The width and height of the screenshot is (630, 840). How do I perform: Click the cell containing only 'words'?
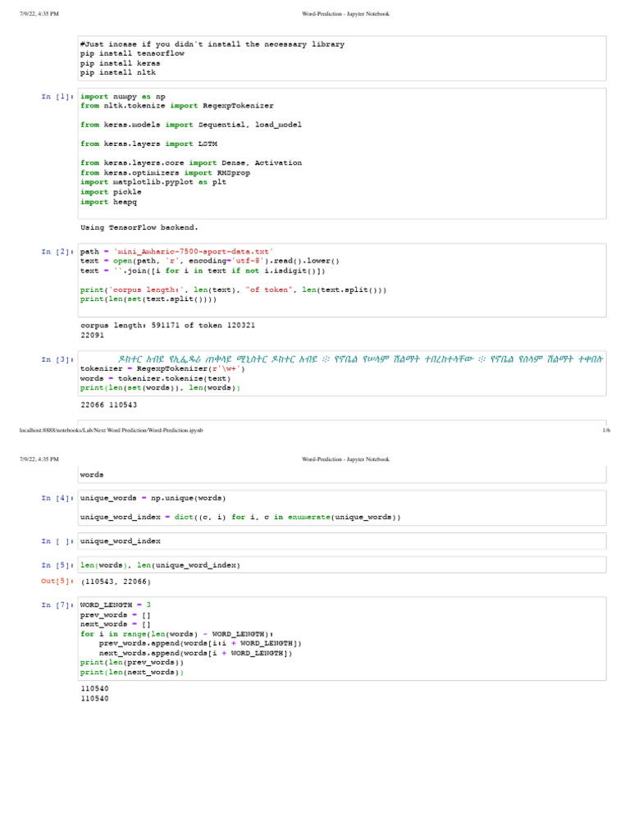click(x=341, y=475)
